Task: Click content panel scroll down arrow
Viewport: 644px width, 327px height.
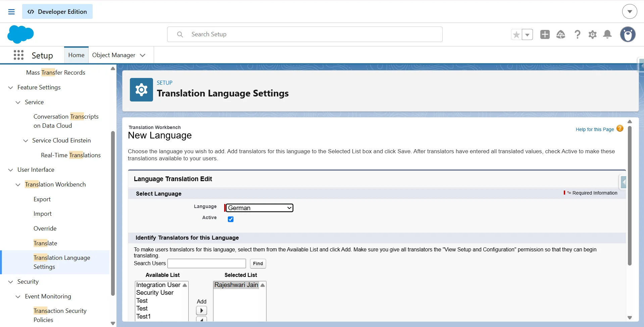Action: point(630,318)
